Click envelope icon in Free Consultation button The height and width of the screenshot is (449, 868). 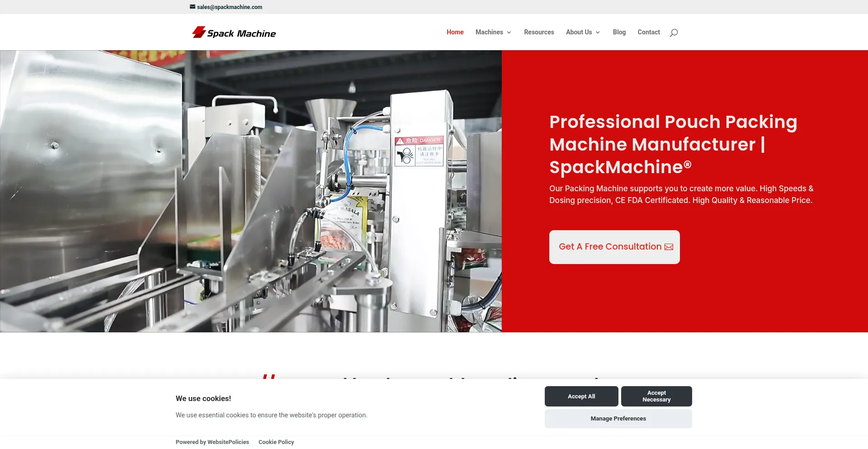[x=669, y=247]
